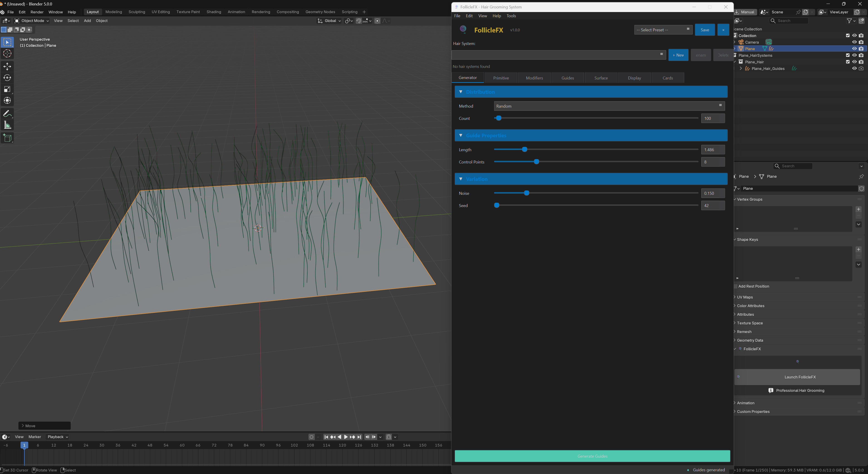The height and width of the screenshot is (474, 868).
Task: Add a new shape key with plus
Action: pyautogui.click(x=858, y=249)
